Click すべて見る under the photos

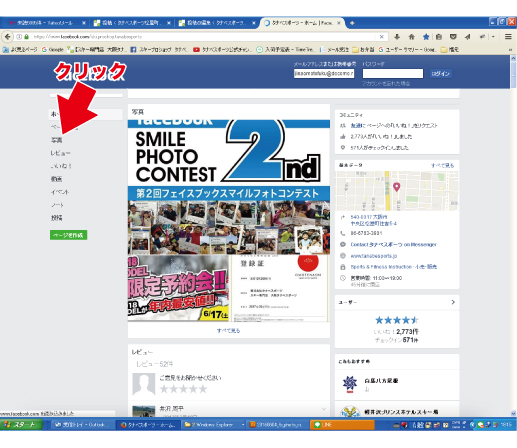(x=229, y=331)
